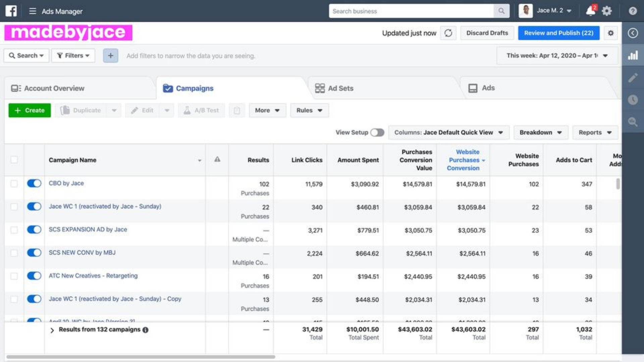Click the plus add-filter icon
Image resolution: width=644 pixels, height=362 pixels.
point(110,56)
